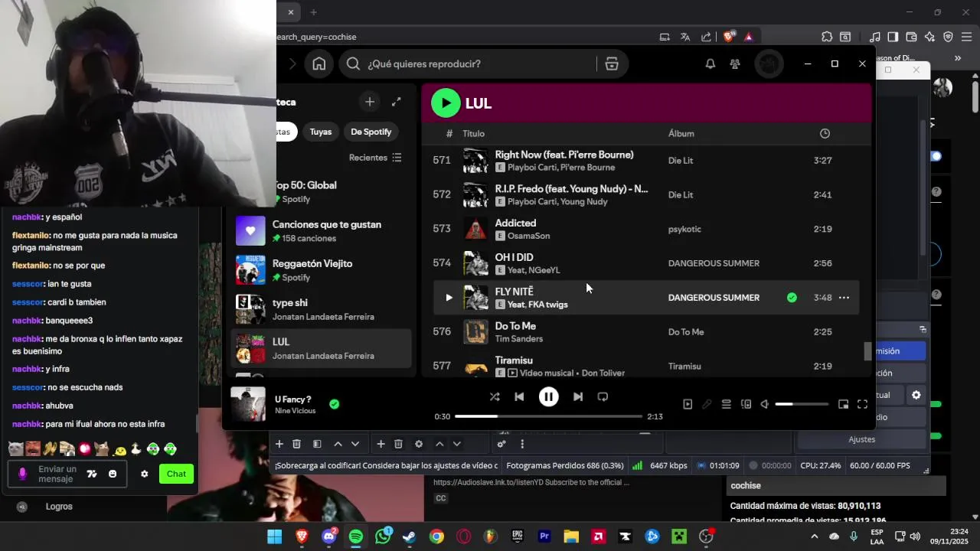This screenshot has width=980, height=551.
Task: Open Discord from the taskbar
Action: (x=329, y=536)
